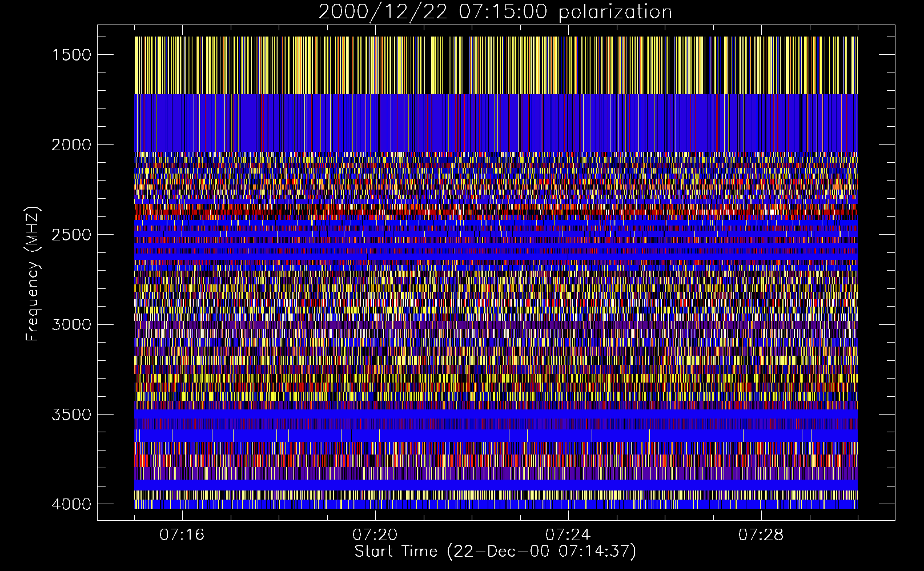Image resolution: width=924 pixels, height=571 pixels.
Task: Select the 3500 frequency axis label
Action: coord(71,415)
